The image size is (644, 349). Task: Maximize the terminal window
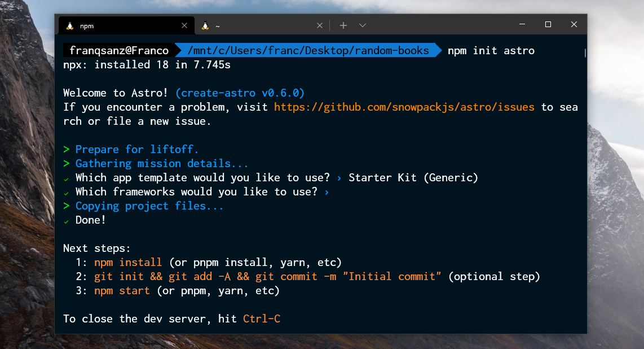(x=548, y=24)
